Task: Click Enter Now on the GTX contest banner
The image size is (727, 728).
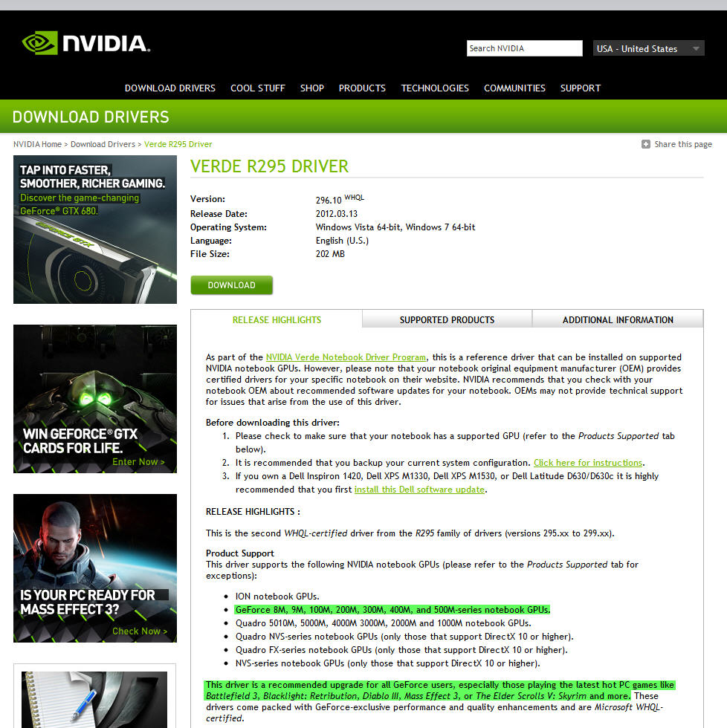Action: [138, 462]
